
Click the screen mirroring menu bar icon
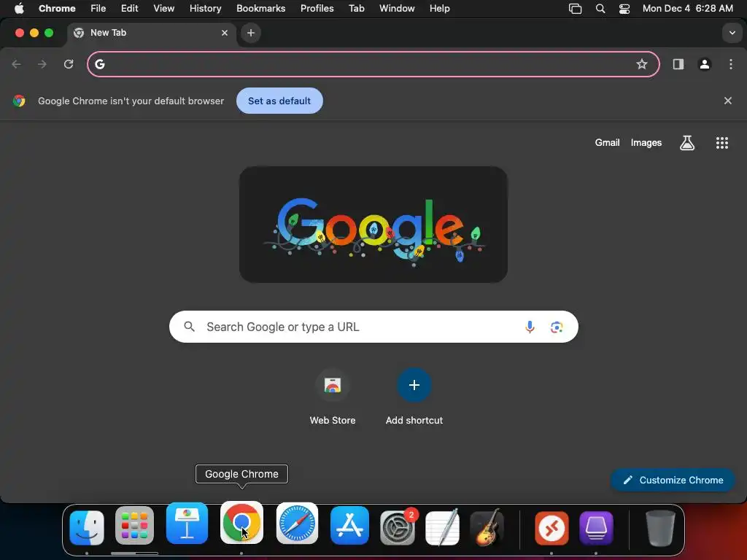coord(575,9)
